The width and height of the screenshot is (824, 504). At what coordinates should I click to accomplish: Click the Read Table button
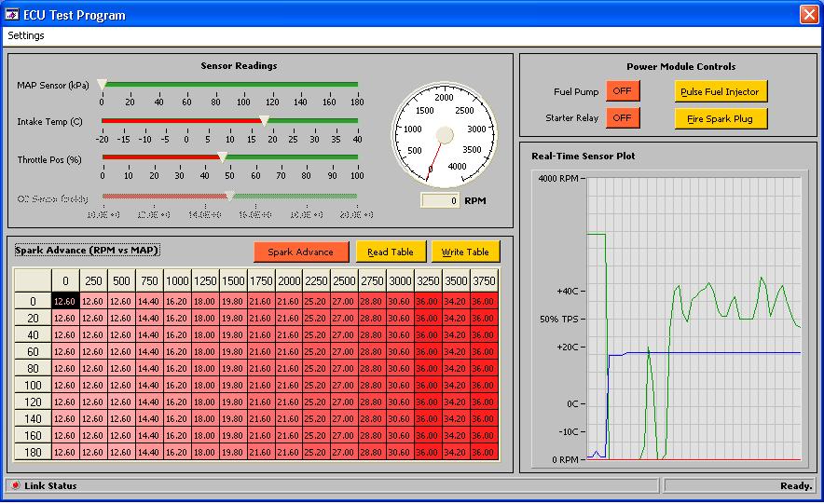(391, 252)
